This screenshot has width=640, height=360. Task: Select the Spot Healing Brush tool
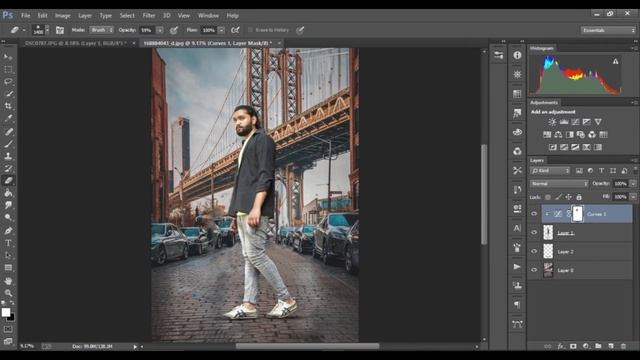8,131
